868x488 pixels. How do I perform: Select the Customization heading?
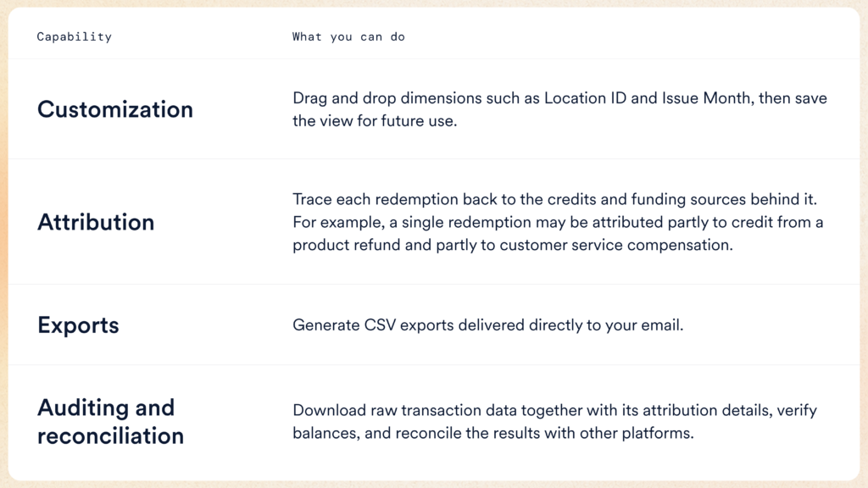coord(115,109)
